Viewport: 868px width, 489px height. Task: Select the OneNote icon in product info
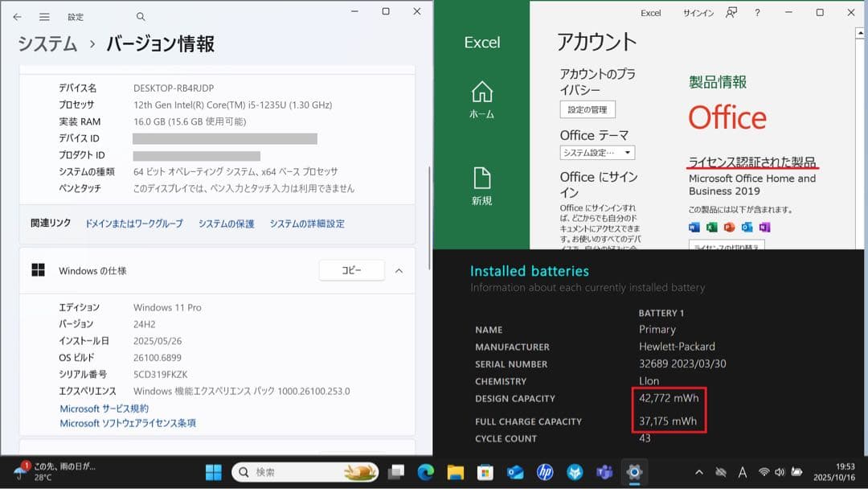765,228
